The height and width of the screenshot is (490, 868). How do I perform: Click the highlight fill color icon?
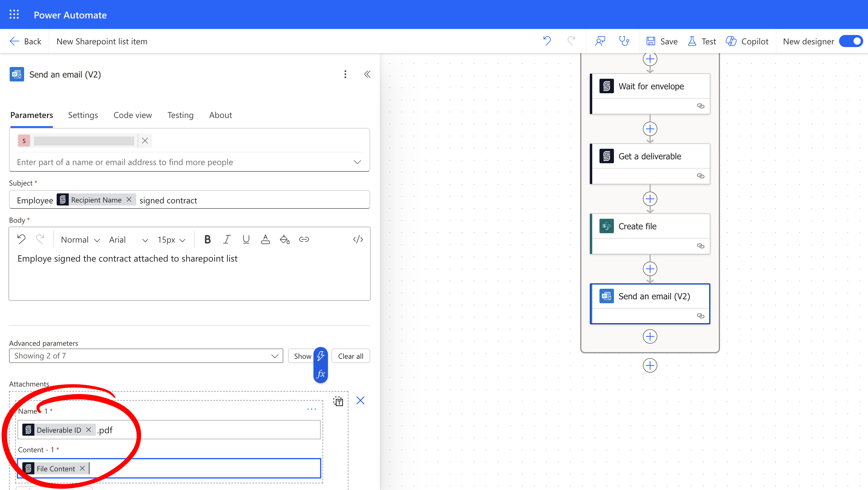coord(285,240)
